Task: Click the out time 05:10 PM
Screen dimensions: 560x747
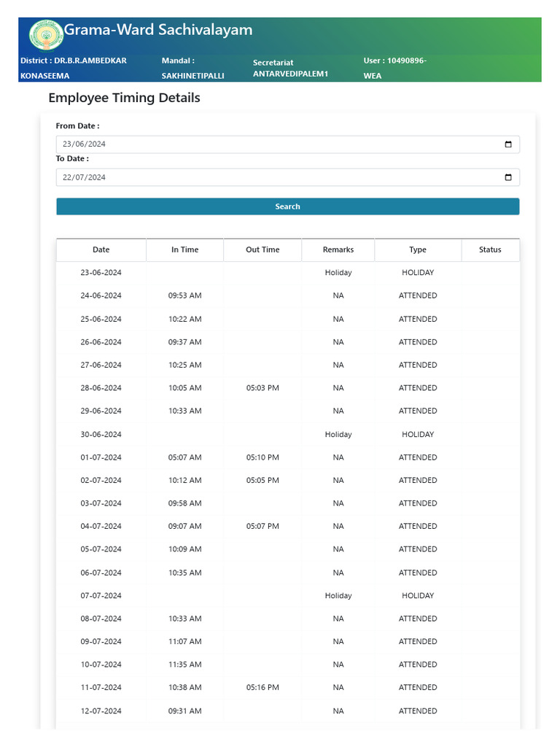Action: point(262,457)
